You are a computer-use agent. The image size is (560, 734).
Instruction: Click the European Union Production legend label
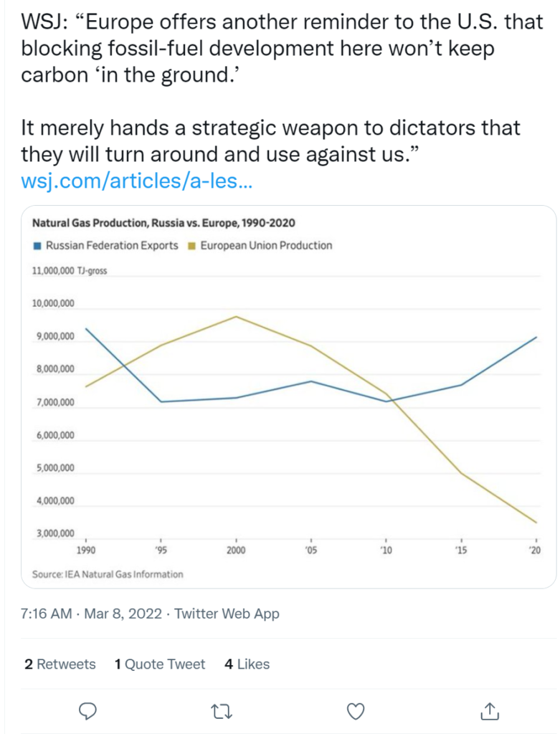(267, 246)
